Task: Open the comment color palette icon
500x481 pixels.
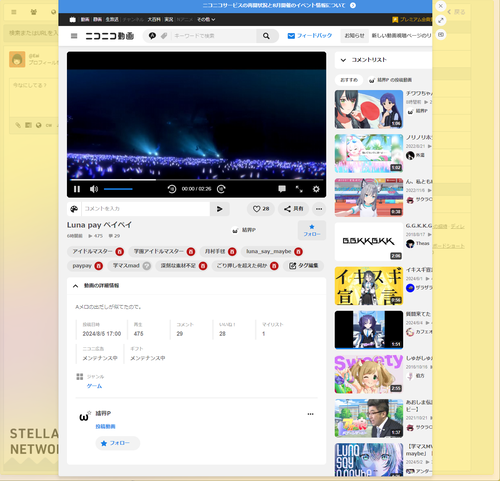Action: click(x=74, y=209)
